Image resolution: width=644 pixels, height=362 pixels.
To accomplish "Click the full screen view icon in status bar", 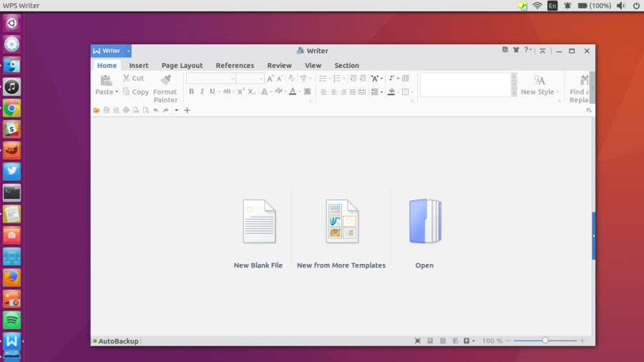I will click(418, 341).
